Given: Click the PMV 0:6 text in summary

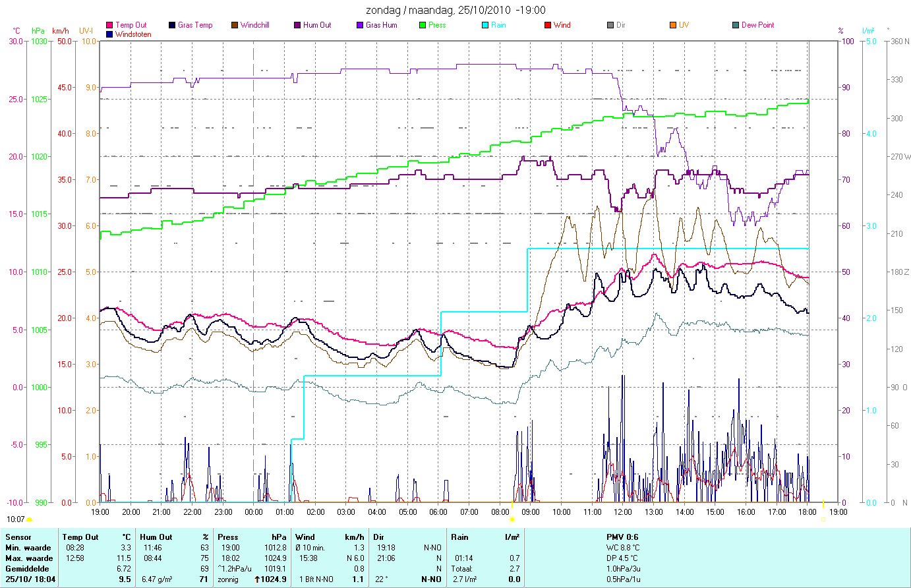Looking at the screenshot, I should pos(622,537).
